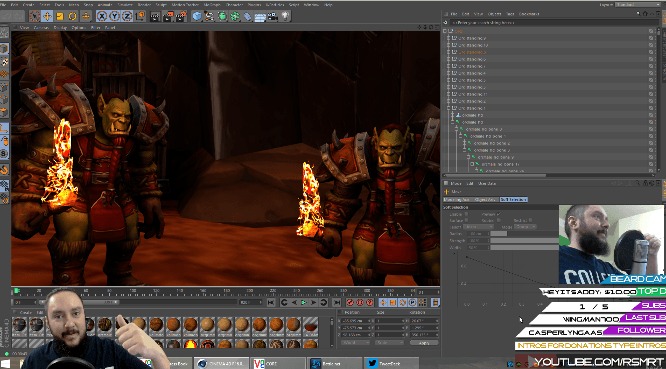Switch to the Object Axis tab

point(485,199)
